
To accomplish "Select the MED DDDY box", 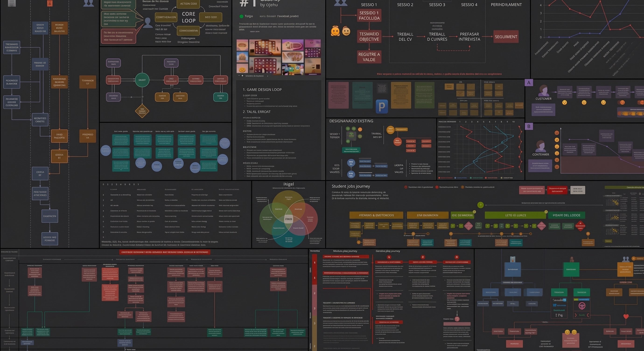I will (x=211, y=17).
